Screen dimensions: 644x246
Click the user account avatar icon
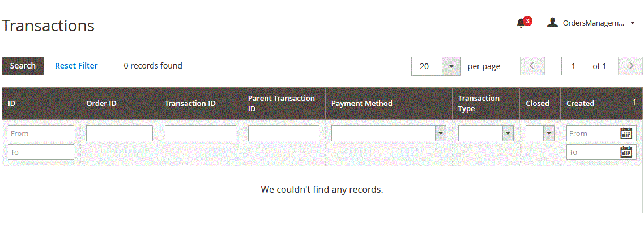click(x=552, y=23)
